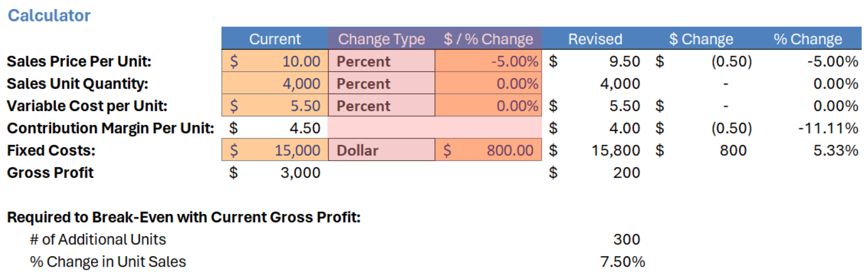This screenshot has height=274, width=868.
Task: Click the -5.00% change cell for Sales Price
Action: pos(488,61)
